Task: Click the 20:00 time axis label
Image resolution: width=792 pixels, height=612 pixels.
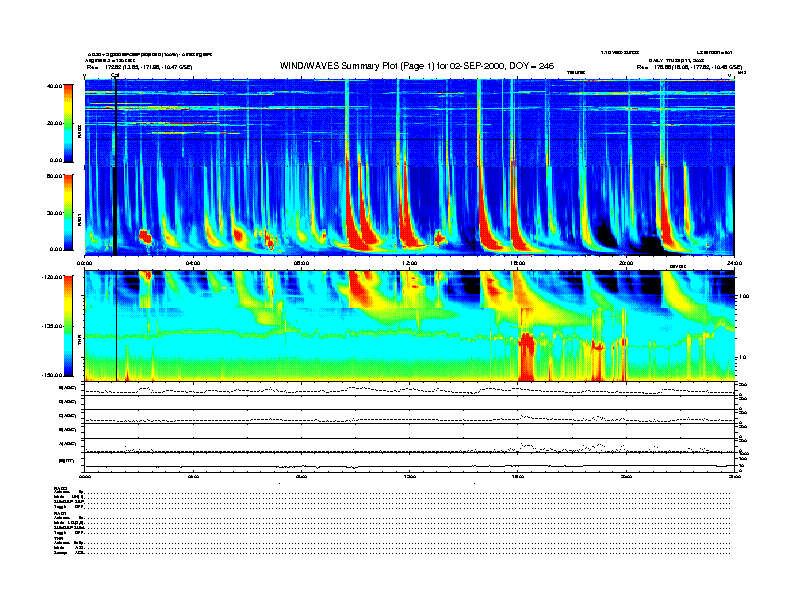Action: [x=626, y=263]
